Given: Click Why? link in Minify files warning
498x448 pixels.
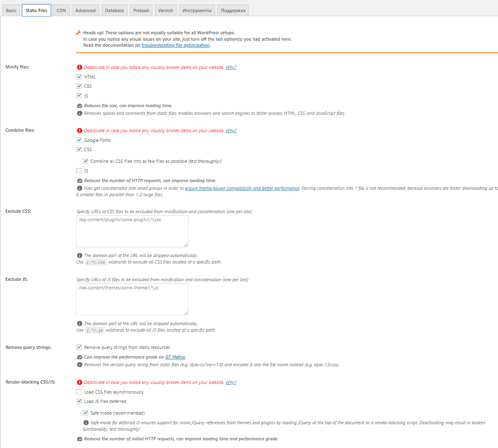Looking at the screenshot, I should pyautogui.click(x=231, y=67).
